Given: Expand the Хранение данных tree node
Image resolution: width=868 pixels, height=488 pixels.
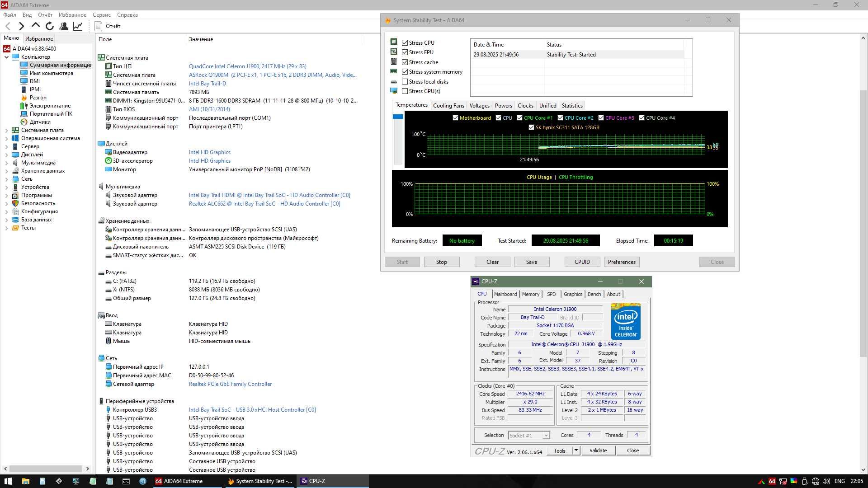Looking at the screenshot, I should 6,171.
